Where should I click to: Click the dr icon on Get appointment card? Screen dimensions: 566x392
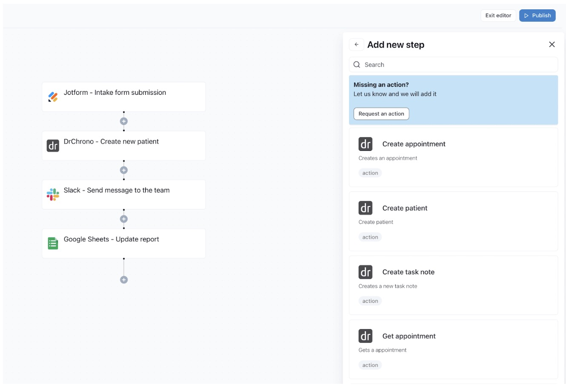pyautogui.click(x=365, y=336)
